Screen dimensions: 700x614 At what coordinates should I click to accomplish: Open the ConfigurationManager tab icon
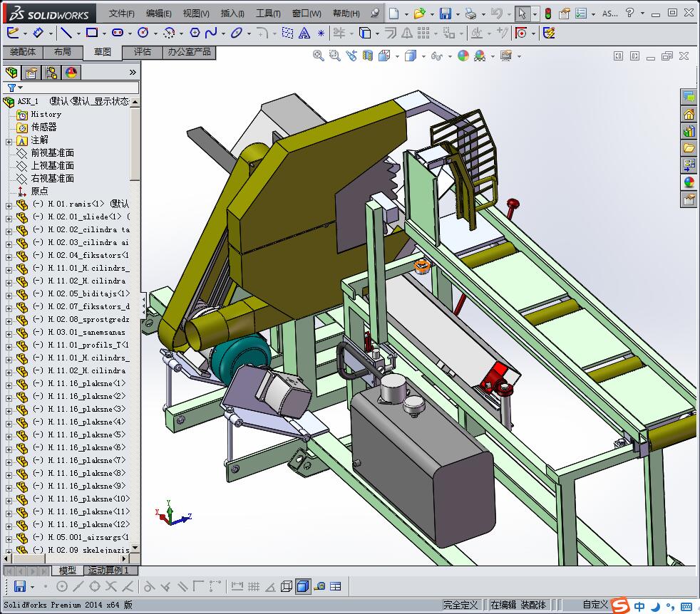51,73
